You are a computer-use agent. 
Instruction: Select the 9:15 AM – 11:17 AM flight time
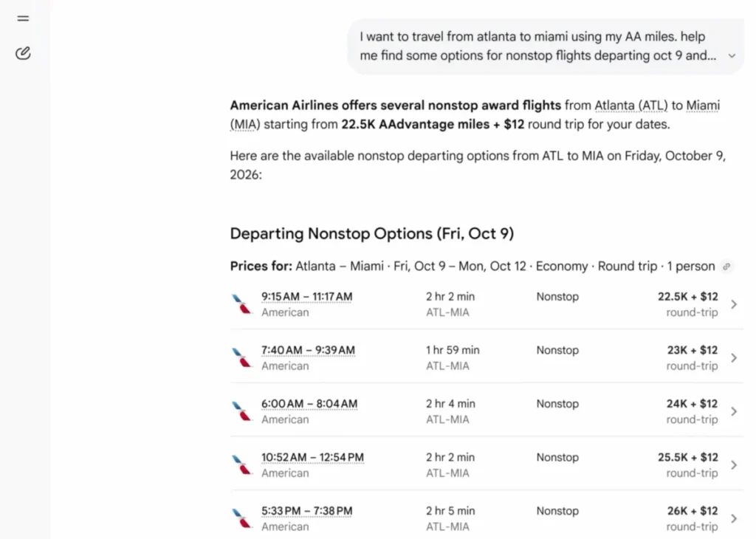pos(306,297)
